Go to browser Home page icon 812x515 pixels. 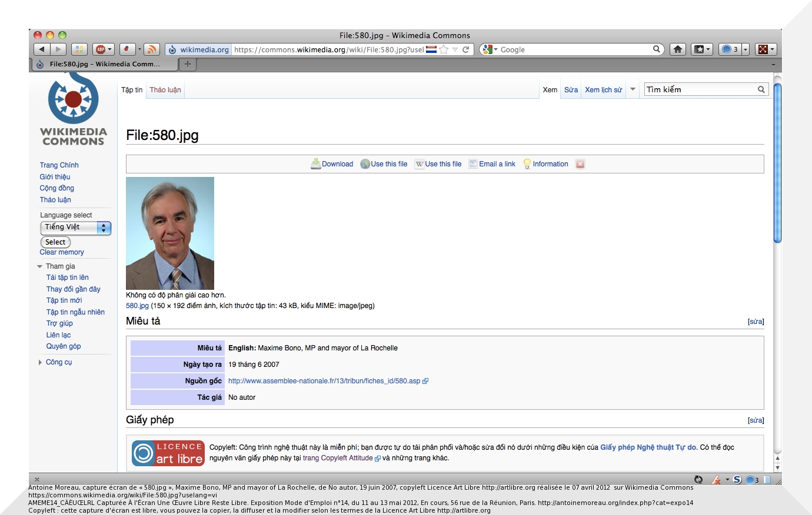coord(678,49)
